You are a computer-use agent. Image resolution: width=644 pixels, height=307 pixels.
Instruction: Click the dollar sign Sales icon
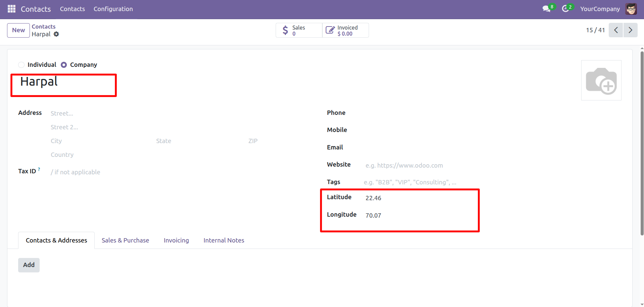click(x=285, y=30)
